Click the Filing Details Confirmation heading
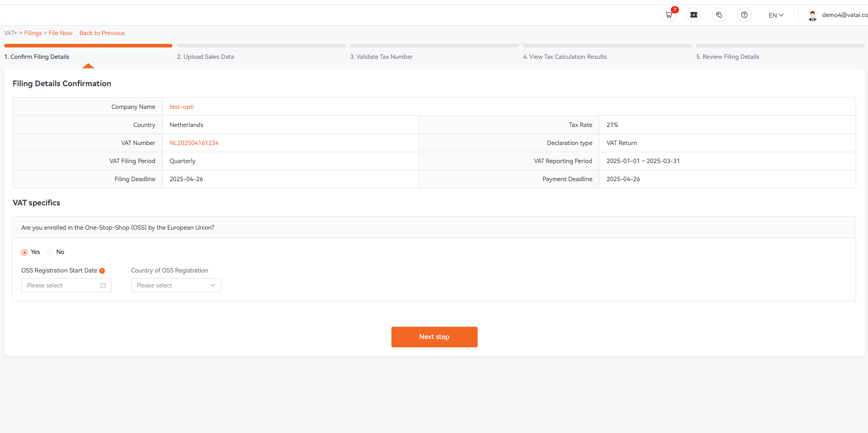868x433 pixels. [62, 84]
